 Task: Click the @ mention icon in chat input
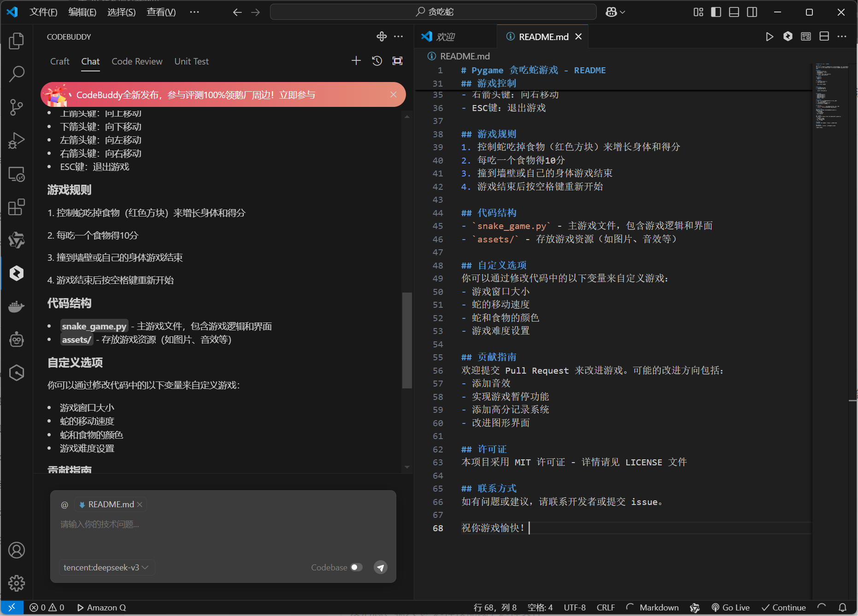point(65,505)
